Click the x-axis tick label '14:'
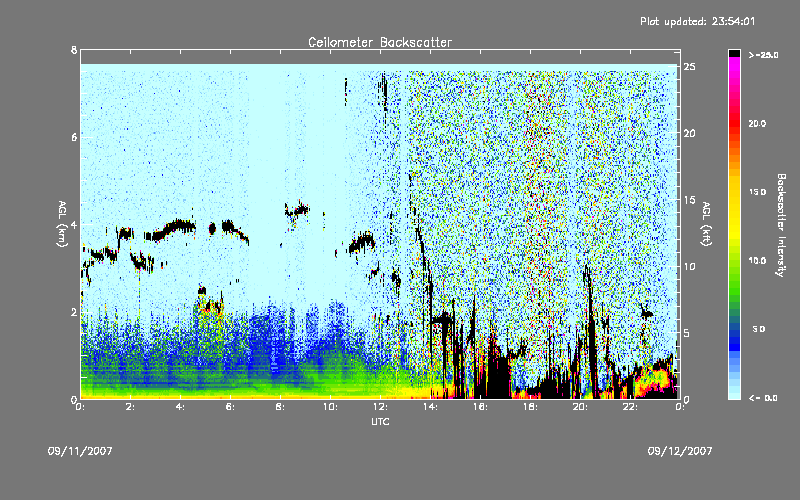The image size is (800, 500). tap(430, 407)
